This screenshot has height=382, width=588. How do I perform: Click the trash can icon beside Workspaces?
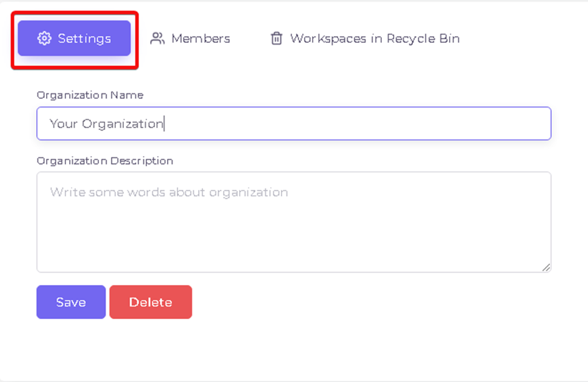coord(277,38)
